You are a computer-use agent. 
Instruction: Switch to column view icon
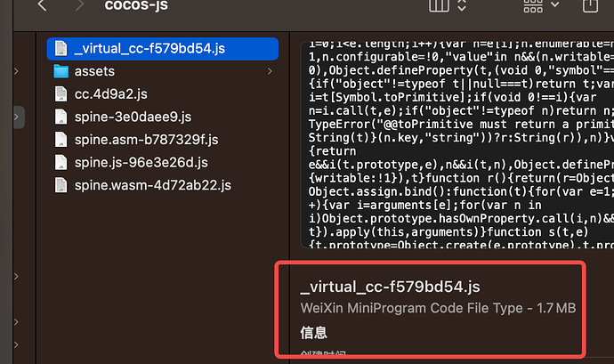pyautogui.click(x=439, y=5)
